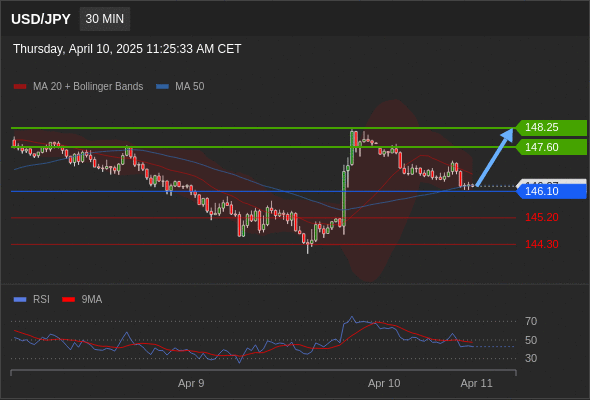Click the 148.25 green resistance label
Screen dimensions: 590x400
(x=551, y=128)
